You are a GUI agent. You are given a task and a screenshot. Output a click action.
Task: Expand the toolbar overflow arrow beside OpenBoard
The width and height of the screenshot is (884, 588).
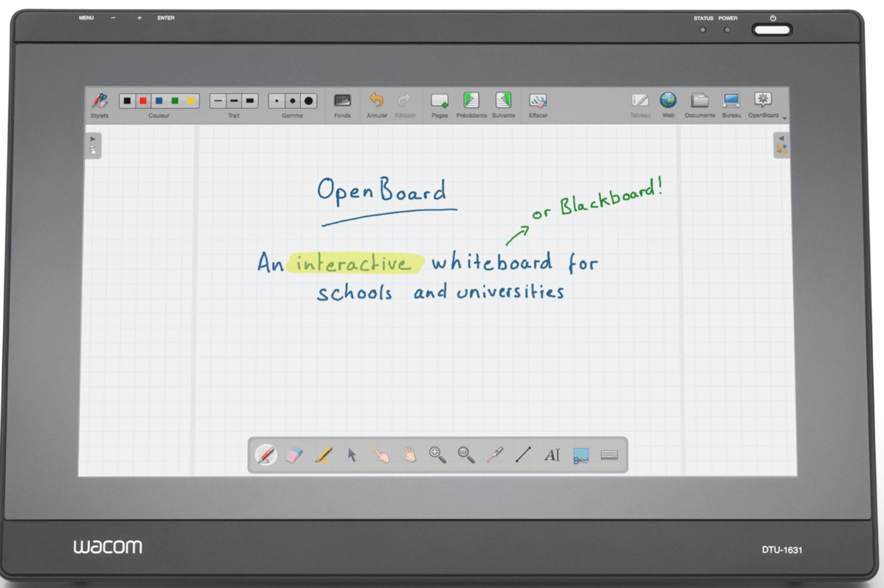pos(784,118)
